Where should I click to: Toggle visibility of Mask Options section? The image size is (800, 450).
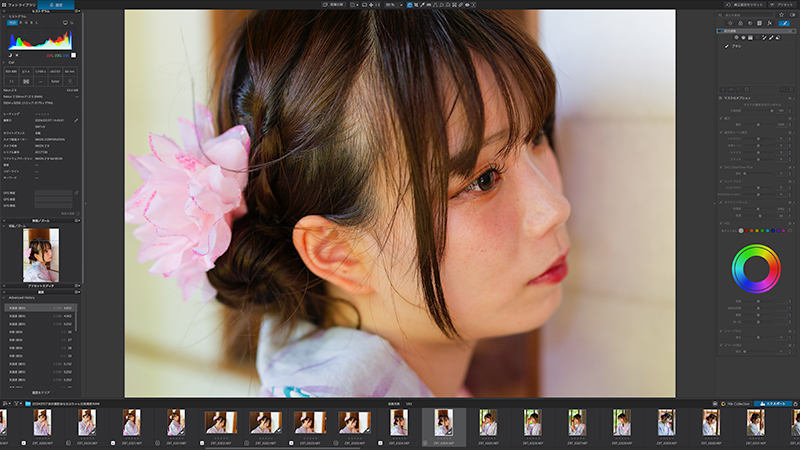click(790, 98)
